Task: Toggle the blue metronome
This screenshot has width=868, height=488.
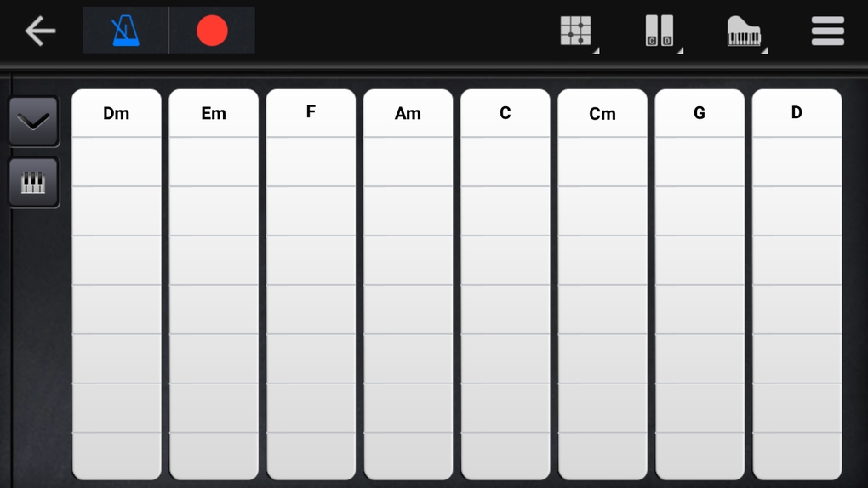Action: point(126,31)
